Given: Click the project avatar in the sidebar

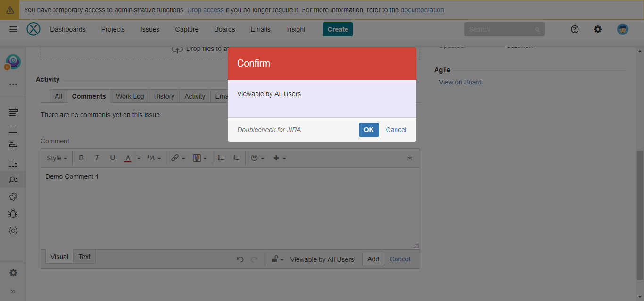Looking at the screenshot, I should 13,62.
